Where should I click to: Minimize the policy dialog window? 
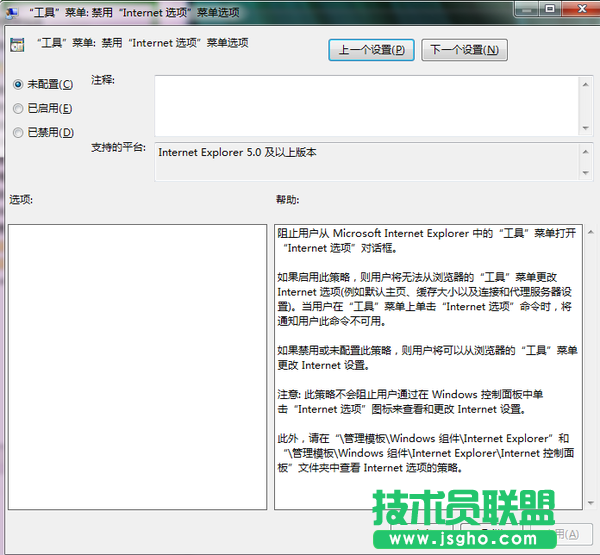pyautogui.click(x=527, y=8)
